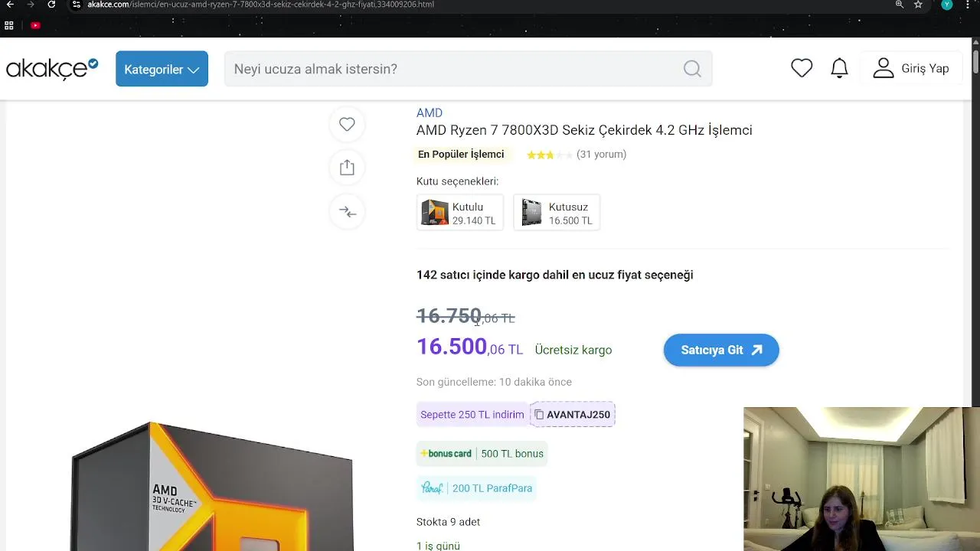
Task: Bookmark this page with star icon
Action: (x=918, y=5)
